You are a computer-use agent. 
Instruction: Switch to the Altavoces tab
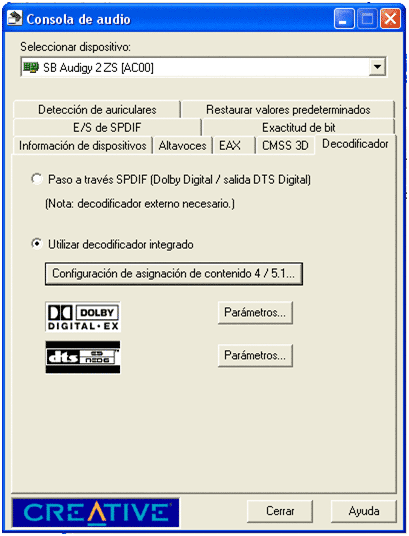tap(182, 146)
